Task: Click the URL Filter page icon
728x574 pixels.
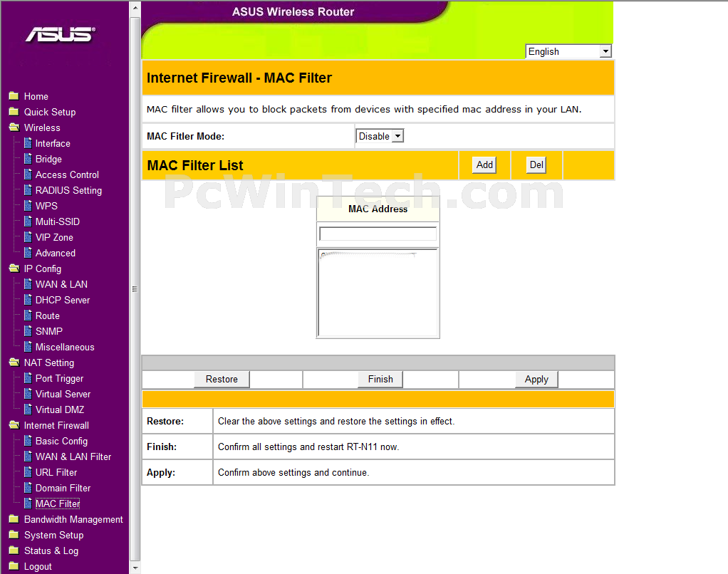Action: (28, 472)
